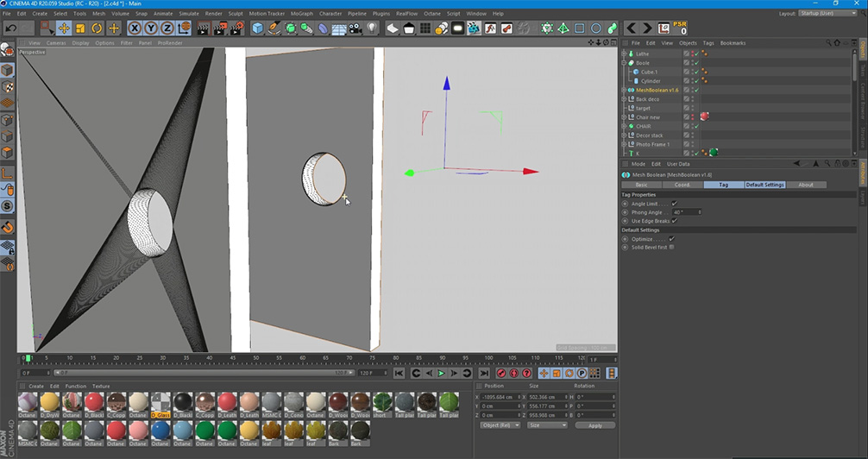Screen dimensions: 868x459
Task: Expand the Chair new object tree
Action: [x=624, y=117]
